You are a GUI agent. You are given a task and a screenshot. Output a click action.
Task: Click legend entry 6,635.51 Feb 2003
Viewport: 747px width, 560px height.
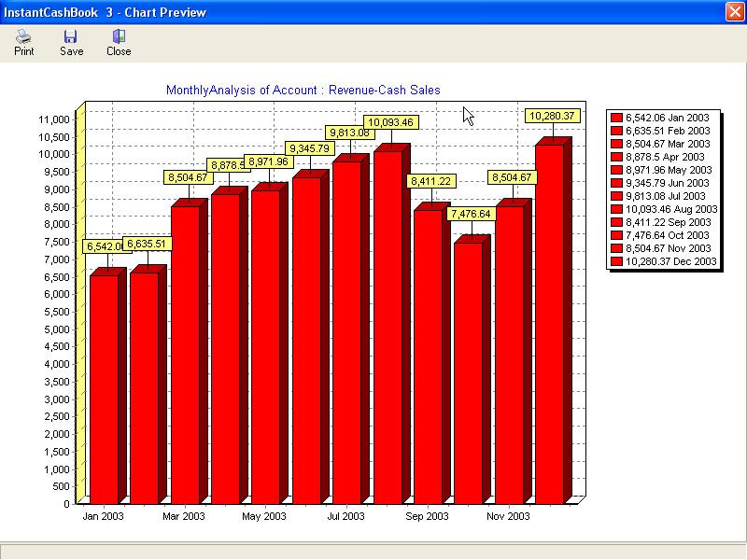click(x=668, y=131)
